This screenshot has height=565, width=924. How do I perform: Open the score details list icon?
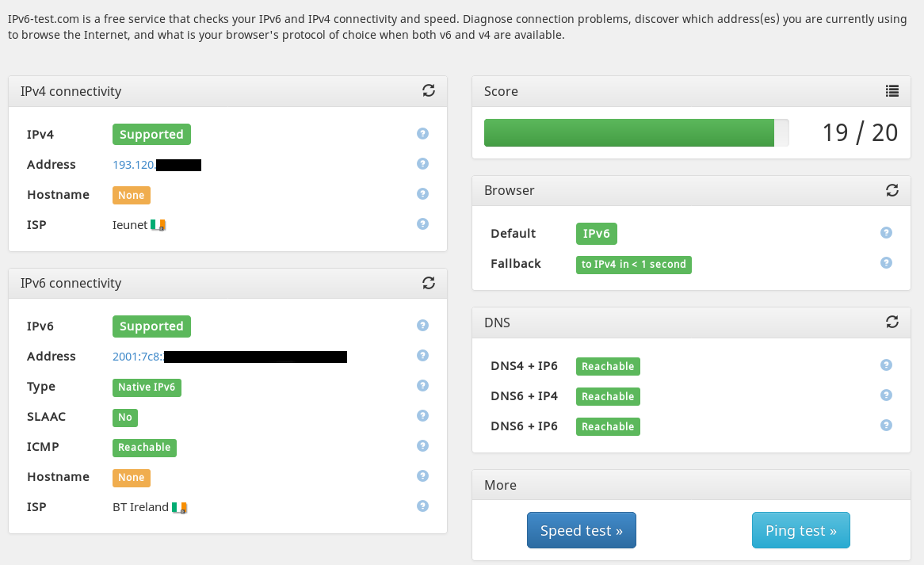892,90
